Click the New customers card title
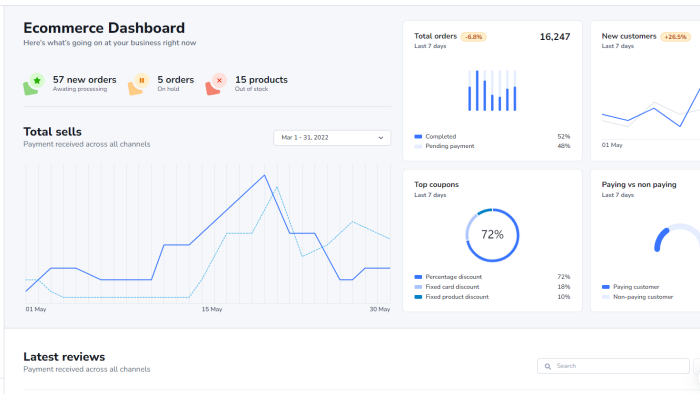 pyautogui.click(x=629, y=36)
